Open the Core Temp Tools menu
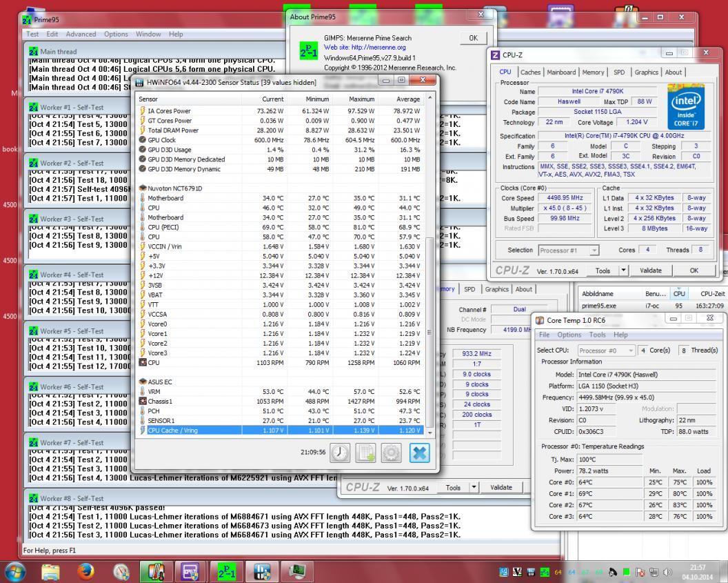Viewport: 728px width, 583px height. click(597, 335)
